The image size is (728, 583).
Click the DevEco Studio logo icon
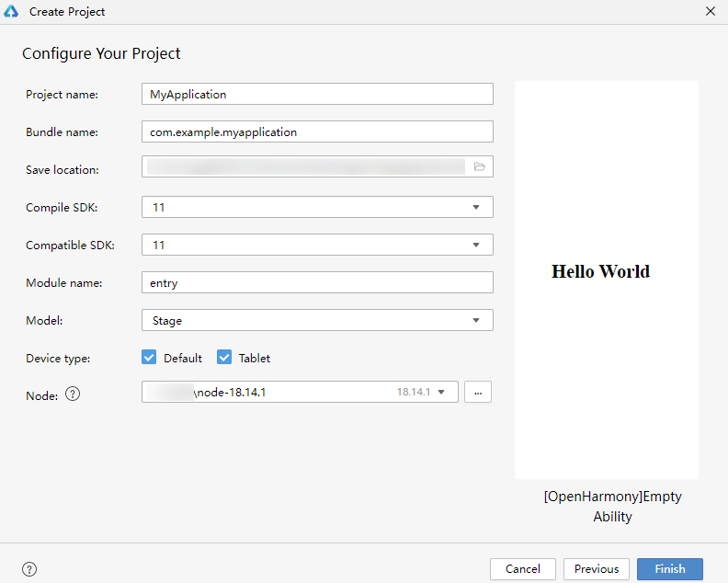pyautogui.click(x=12, y=12)
